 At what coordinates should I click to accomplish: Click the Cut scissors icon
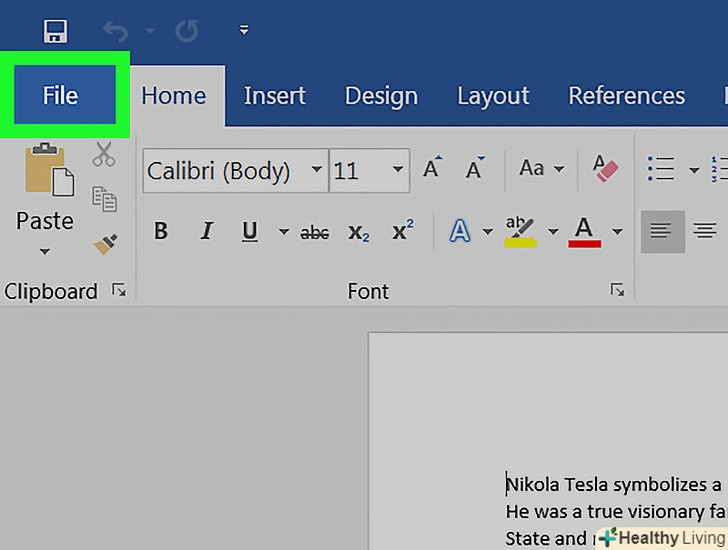coord(104,154)
